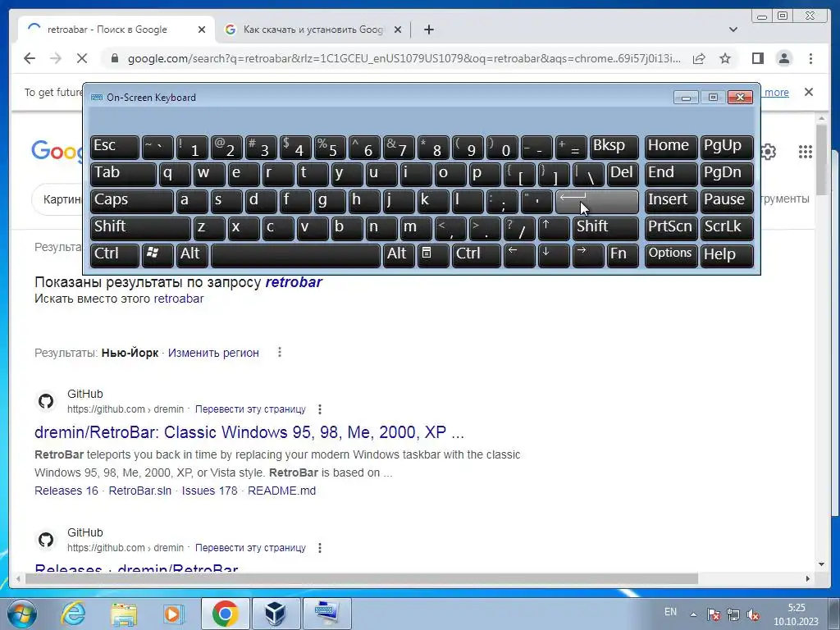Open Releases 16 sitelink
Screen dimensions: 840x630
point(66,491)
